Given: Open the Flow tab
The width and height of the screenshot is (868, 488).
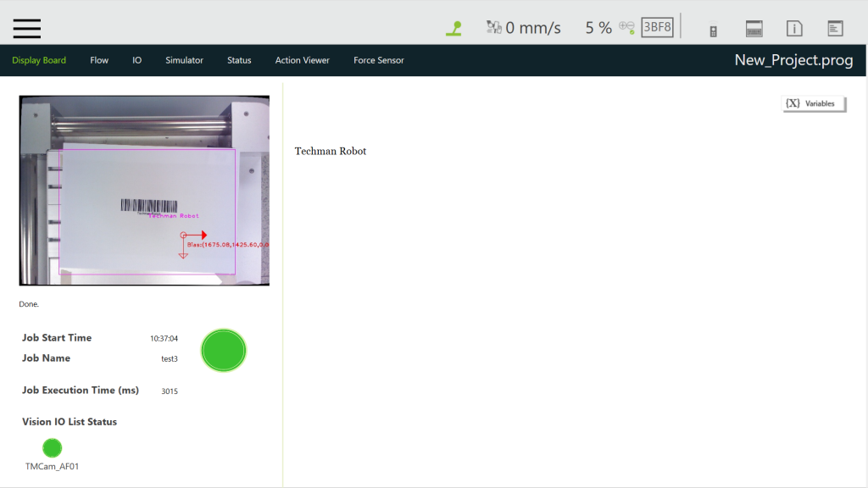Looking at the screenshot, I should (99, 60).
